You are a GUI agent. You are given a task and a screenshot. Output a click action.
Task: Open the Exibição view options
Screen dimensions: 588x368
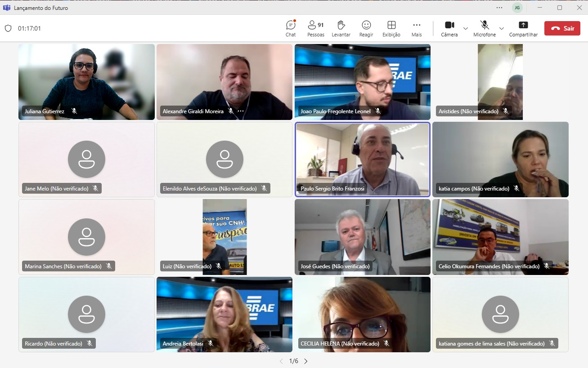391,28
